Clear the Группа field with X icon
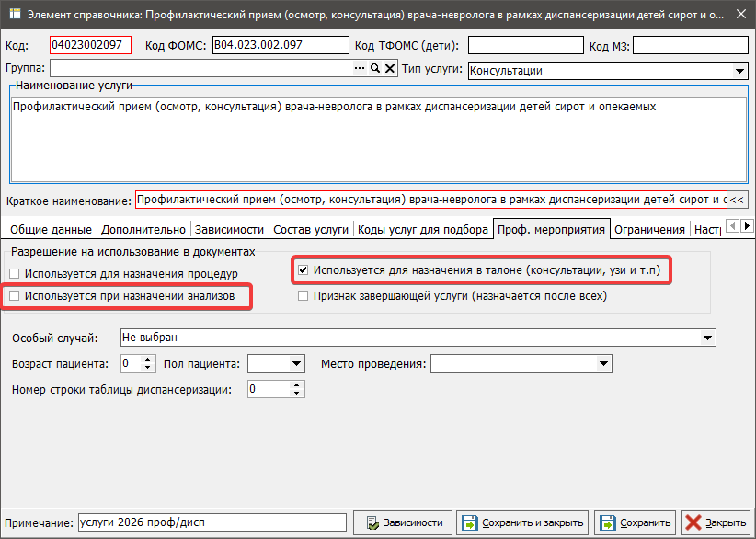The width and height of the screenshot is (756, 539). (390, 68)
